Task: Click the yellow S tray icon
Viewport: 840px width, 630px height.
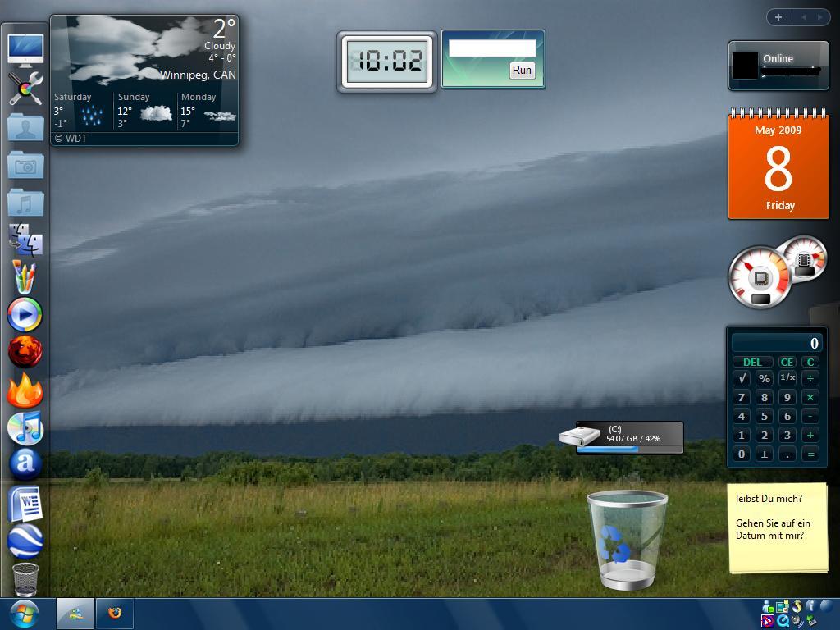Action: (797, 606)
